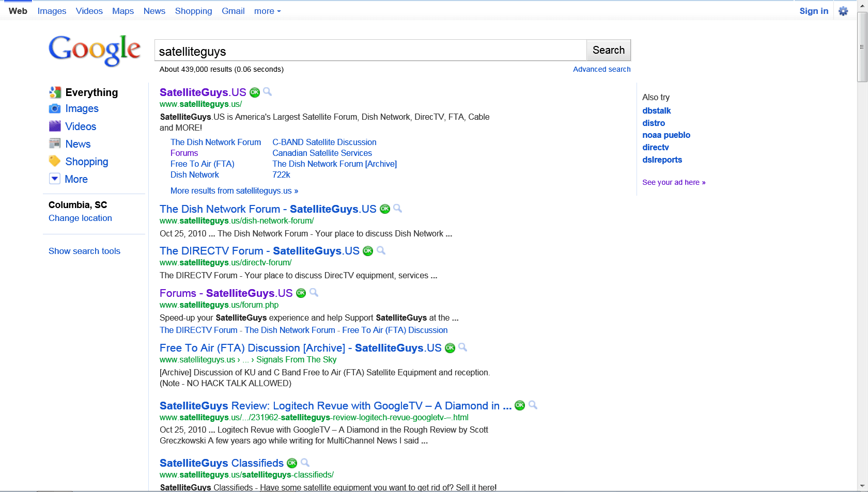Click the camera Images icon in sidebar
Image resolution: width=868 pixels, height=492 pixels.
(x=55, y=108)
